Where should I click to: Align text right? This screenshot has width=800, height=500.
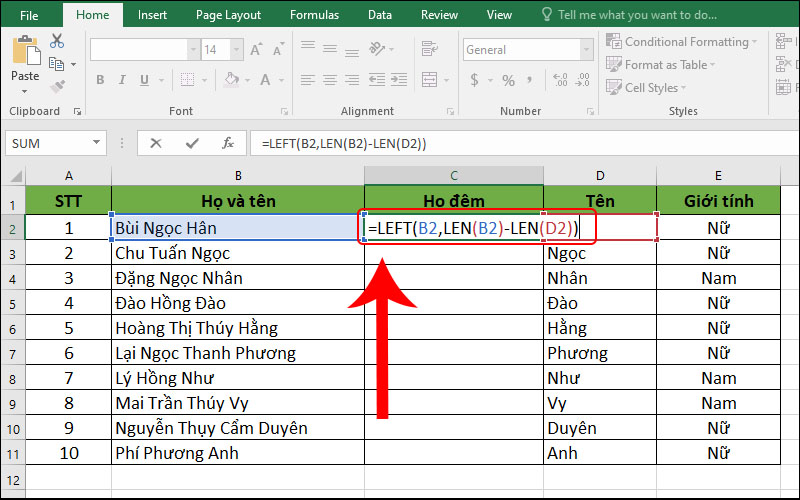352,80
